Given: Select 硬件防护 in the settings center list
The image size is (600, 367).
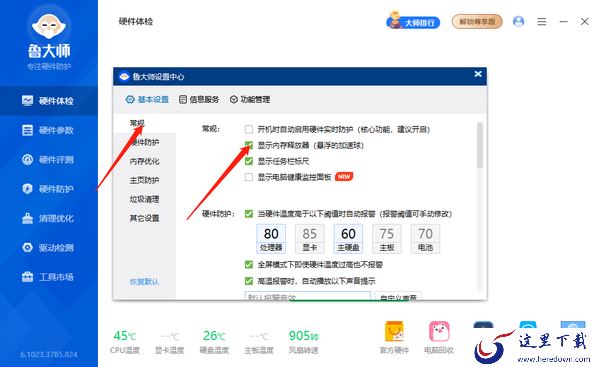Looking at the screenshot, I should pos(145,142).
